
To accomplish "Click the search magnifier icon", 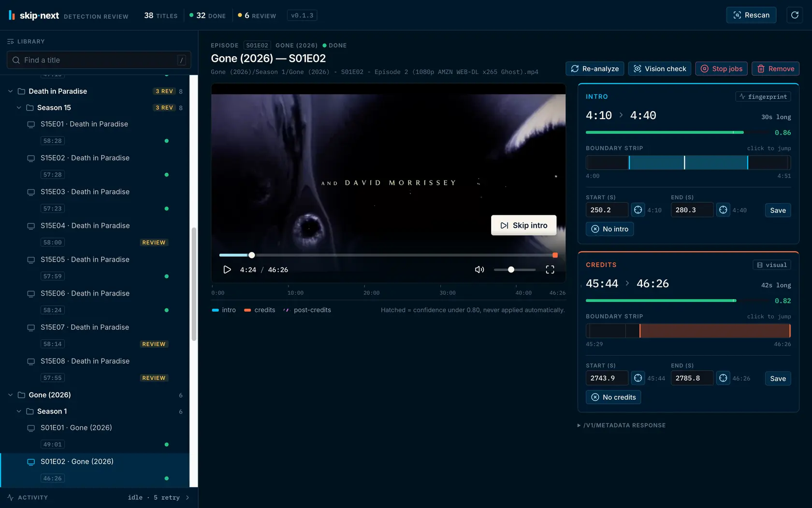I will pos(16,60).
